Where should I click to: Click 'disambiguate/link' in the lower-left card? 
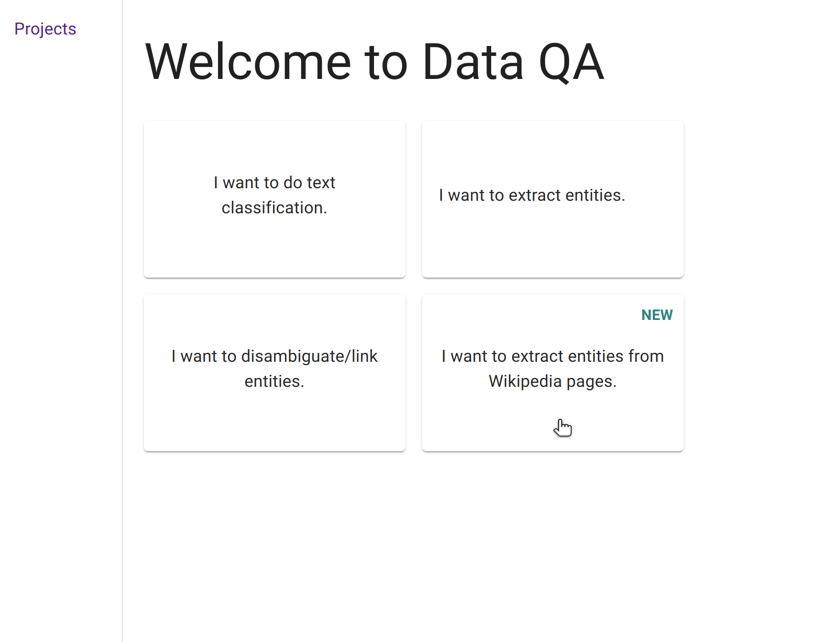tap(309, 356)
